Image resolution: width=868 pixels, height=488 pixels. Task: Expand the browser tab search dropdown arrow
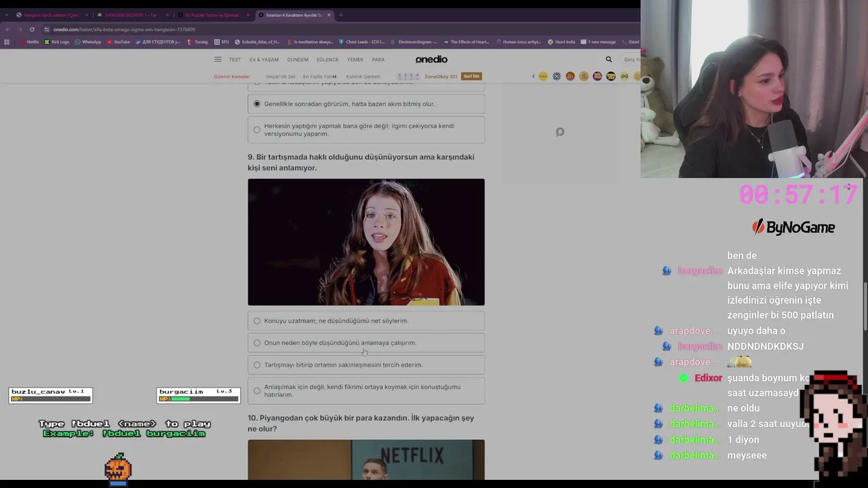pos(7,15)
